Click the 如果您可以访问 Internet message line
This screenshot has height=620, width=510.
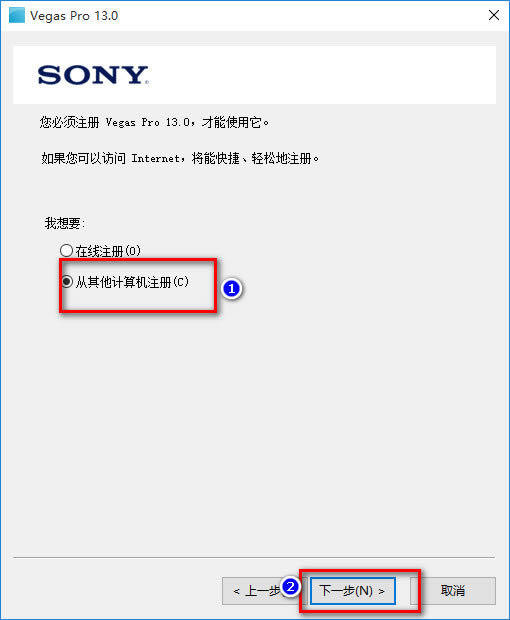tap(180, 159)
